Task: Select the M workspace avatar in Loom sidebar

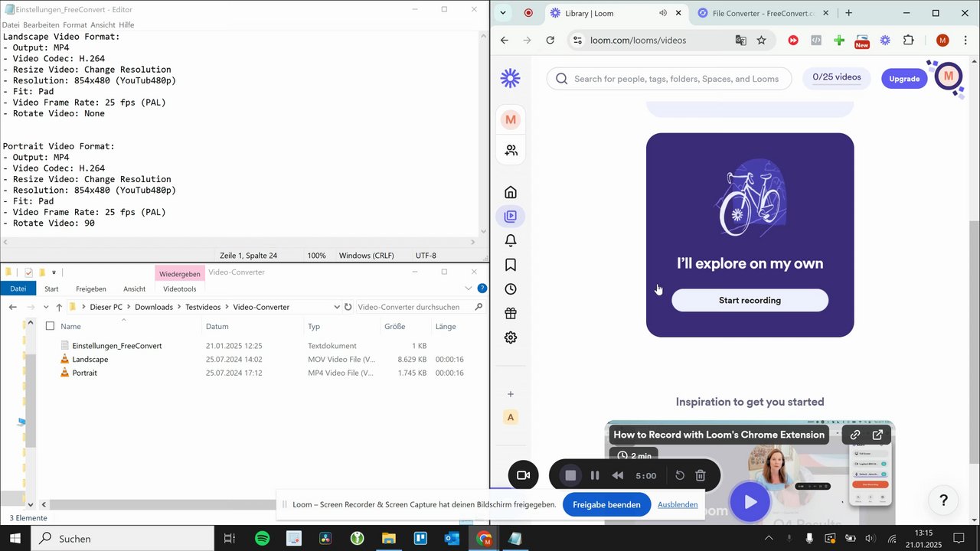Action: point(511,120)
